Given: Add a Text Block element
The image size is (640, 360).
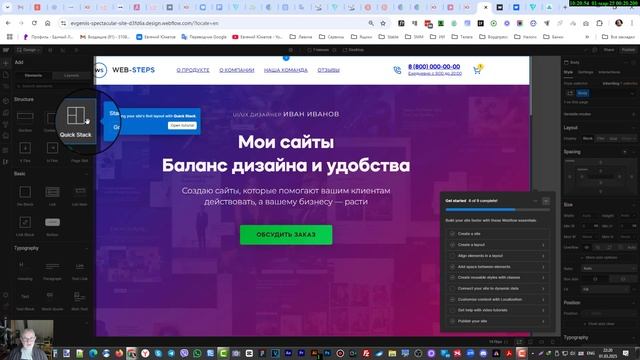Looking at the screenshot, I should pyautogui.click(x=25, y=300).
